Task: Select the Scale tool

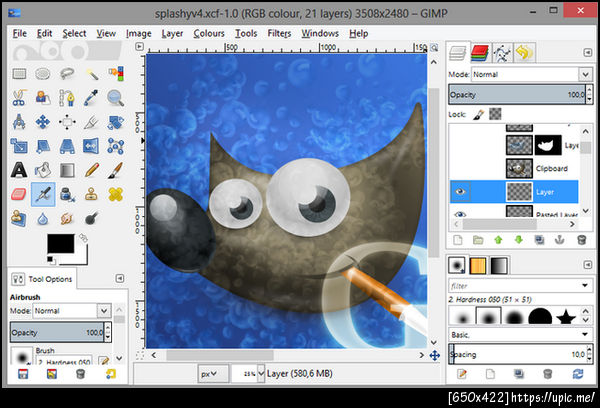Action: pyautogui.click(x=19, y=146)
